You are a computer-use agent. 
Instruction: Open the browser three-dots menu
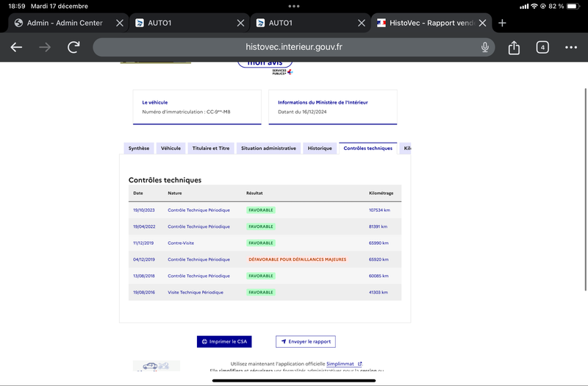571,47
